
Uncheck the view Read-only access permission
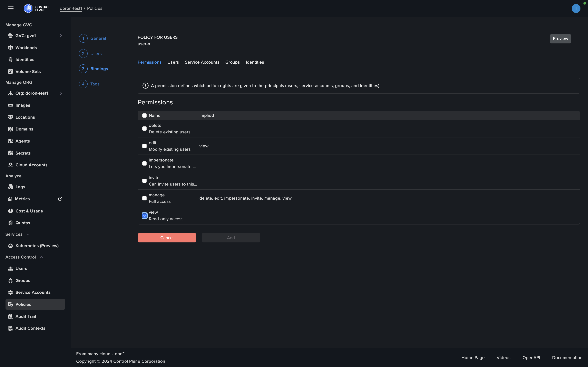145,215
